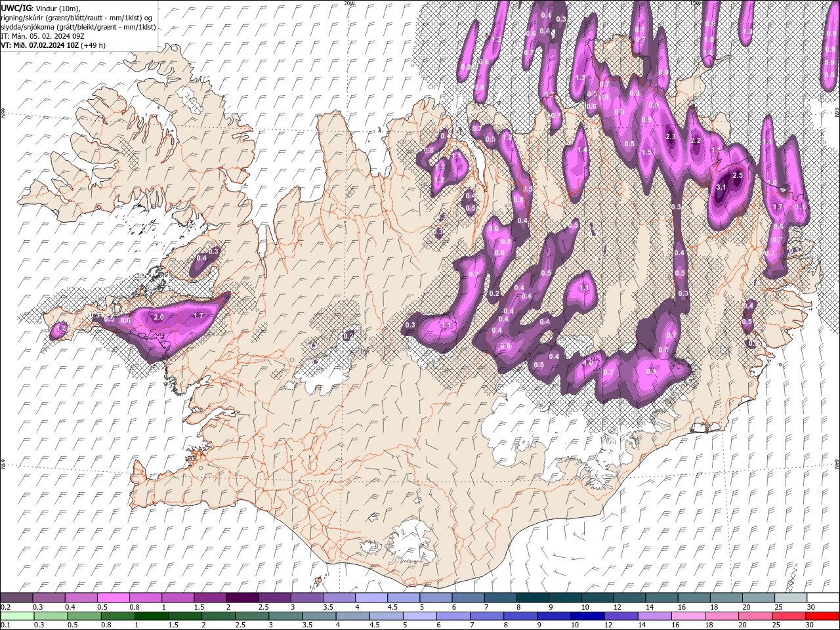Select the 2.5 value beside the 3.1 peak
This screenshot has height=630, width=840.
click(737, 175)
